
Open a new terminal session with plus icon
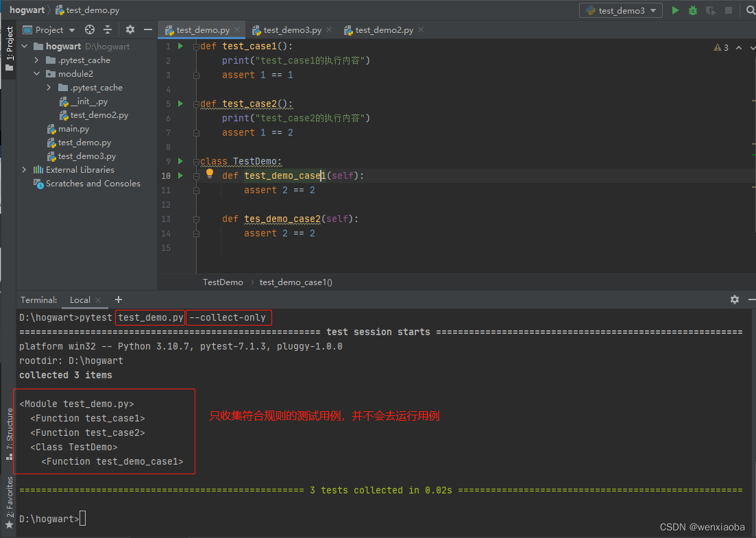coord(118,299)
